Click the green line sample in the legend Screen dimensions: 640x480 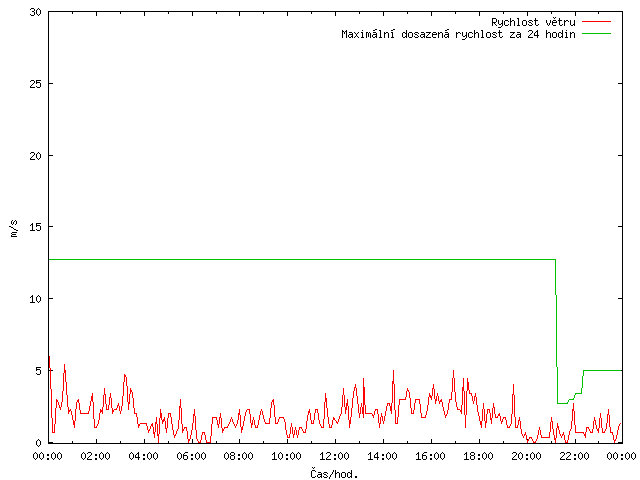click(596, 34)
